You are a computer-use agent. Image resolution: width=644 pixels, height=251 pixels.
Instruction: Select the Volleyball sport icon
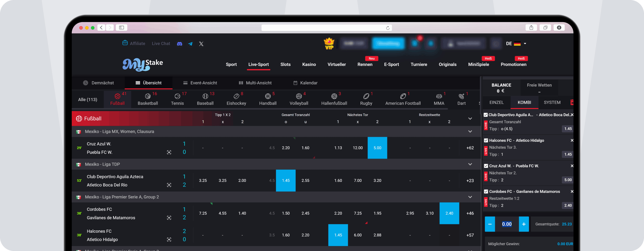click(x=299, y=96)
